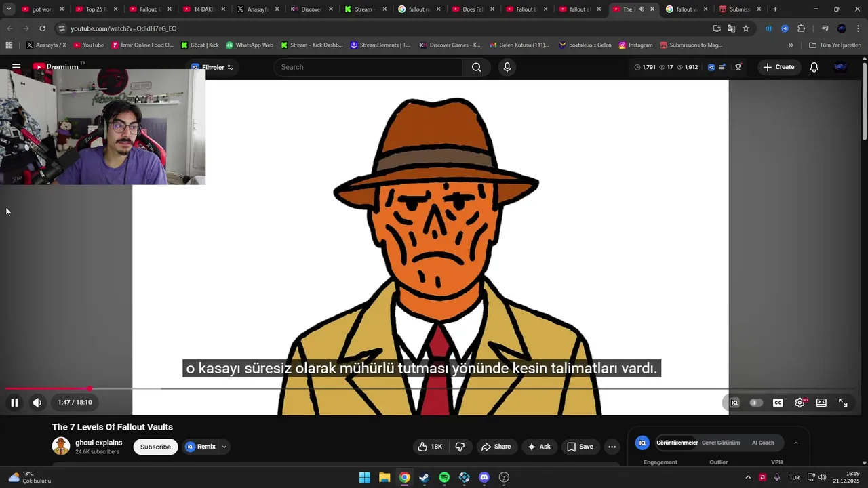Collapse the vidIQ panel chevron
The height and width of the screenshot is (488, 868).
click(x=796, y=443)
